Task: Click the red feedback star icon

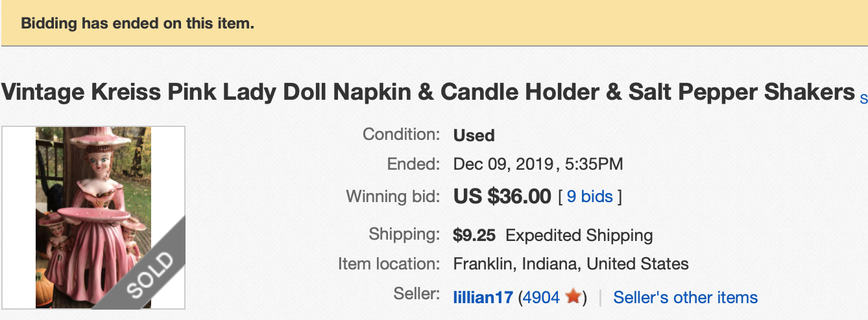Action: [572, 297]
